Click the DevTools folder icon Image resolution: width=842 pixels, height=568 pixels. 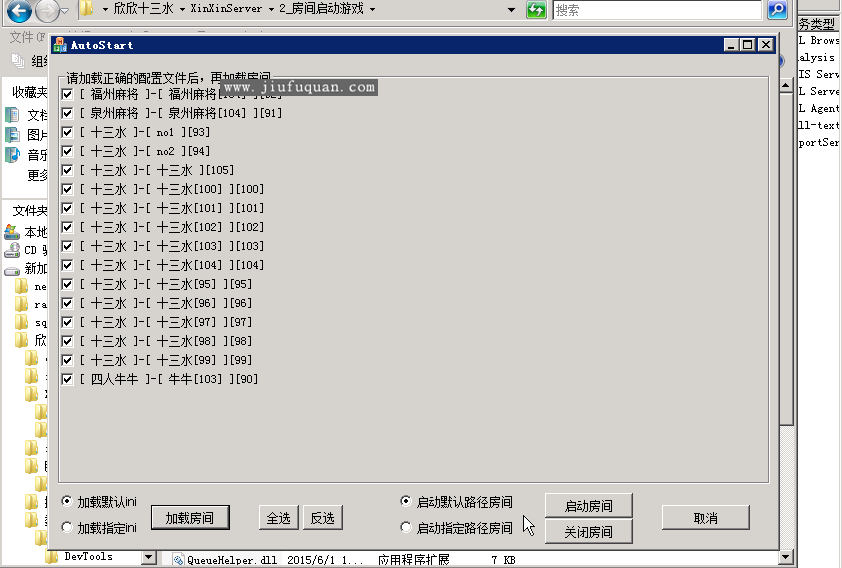pyautogui.click(x=52, y=557)
